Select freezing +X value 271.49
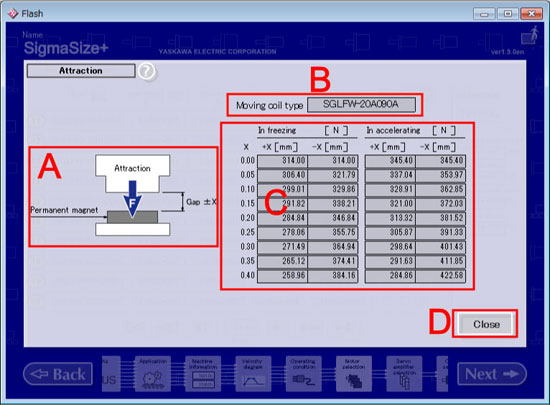Screen dimensions: 550x405 pyautogui.click(x=282, y=247)
